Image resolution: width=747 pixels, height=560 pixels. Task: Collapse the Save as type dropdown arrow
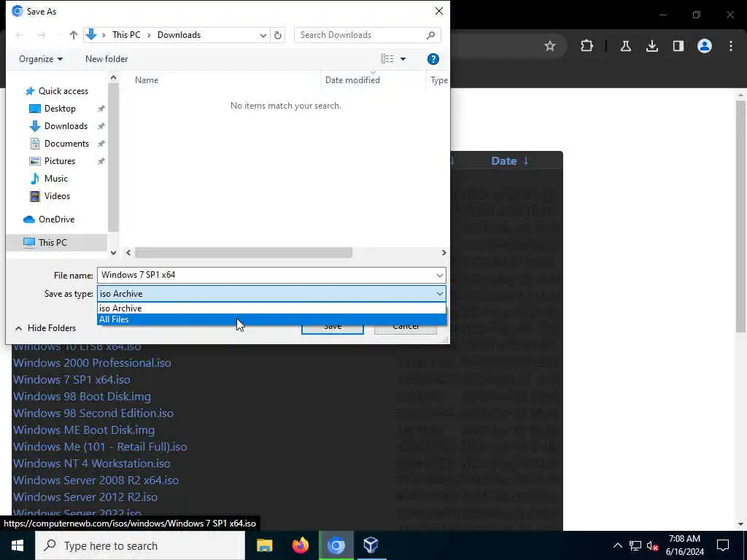click(x=439, y=294)
